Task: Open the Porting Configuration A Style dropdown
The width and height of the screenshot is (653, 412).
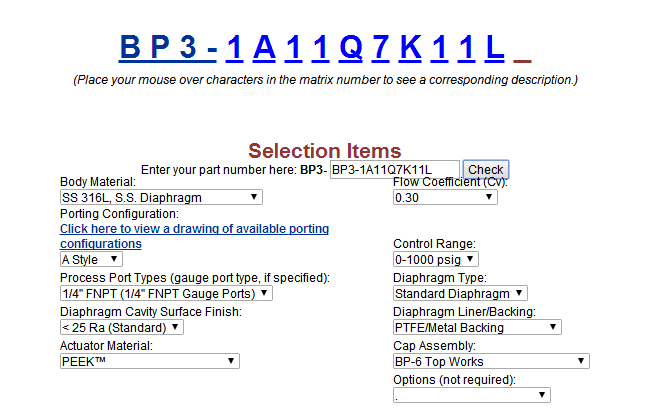Action: coord(91,259)
